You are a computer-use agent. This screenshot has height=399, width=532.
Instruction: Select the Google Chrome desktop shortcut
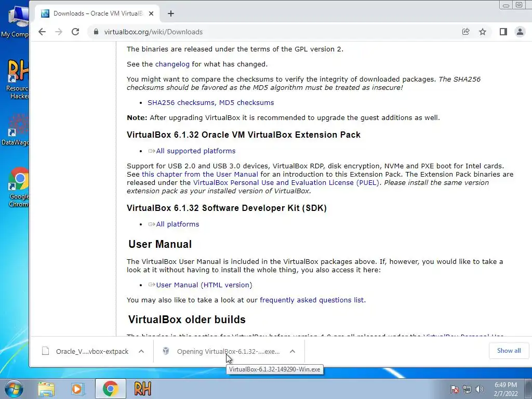pos(18,187)
